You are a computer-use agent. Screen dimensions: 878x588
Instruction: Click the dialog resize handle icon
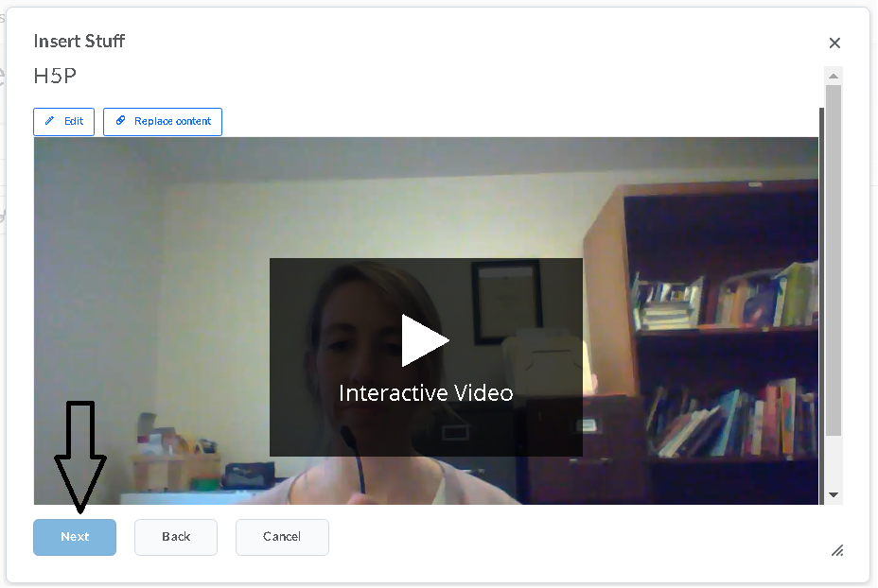(x=837, y=550)
